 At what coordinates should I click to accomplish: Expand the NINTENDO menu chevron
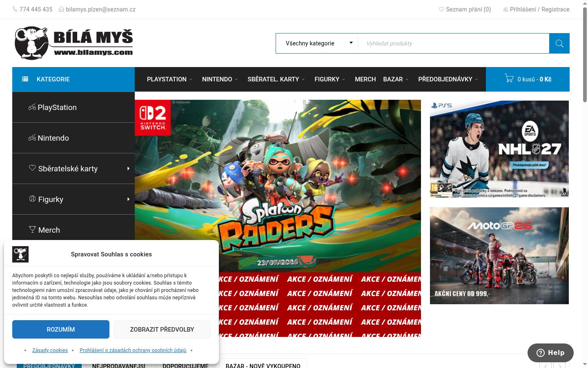pyautogui.click(x=236, y=79)
